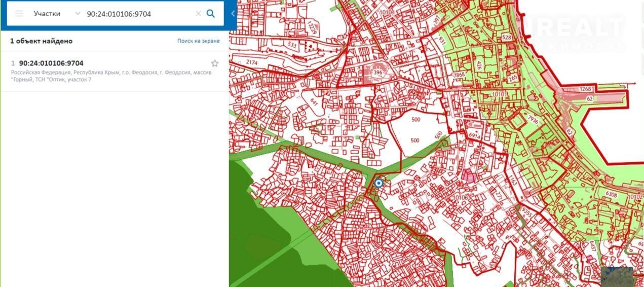Clear the search field with X

coord(198,14)
